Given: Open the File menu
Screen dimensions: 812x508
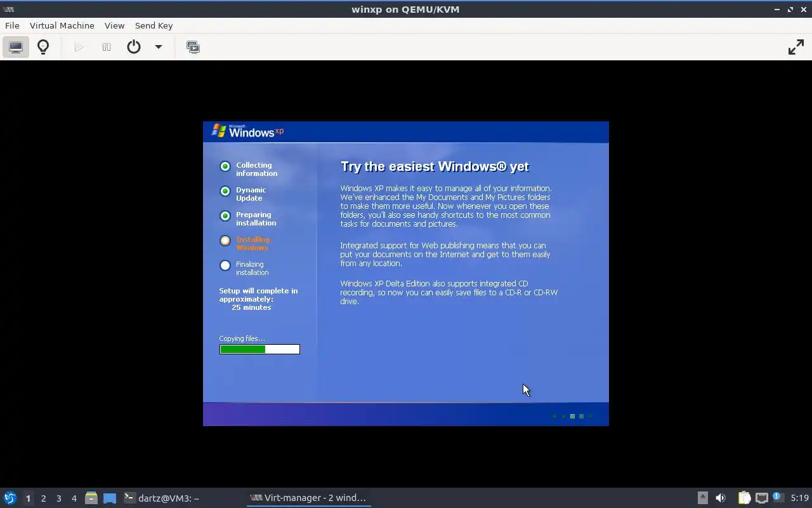Looking at the screenshot, I should [x=12, y=25].
